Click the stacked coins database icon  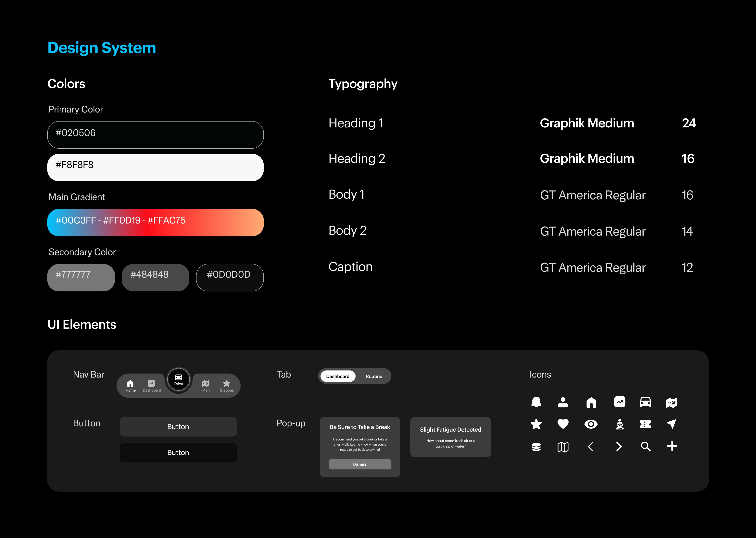pos(536,447)
